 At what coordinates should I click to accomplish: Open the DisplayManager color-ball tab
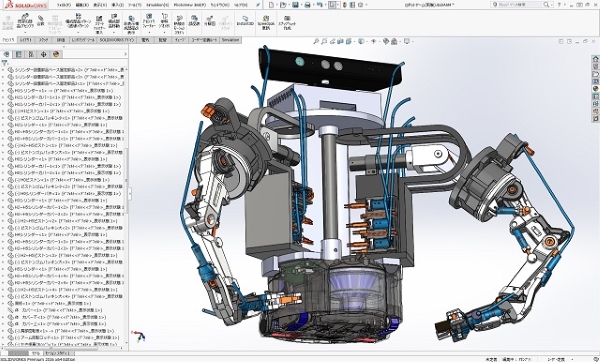(56, 54)
